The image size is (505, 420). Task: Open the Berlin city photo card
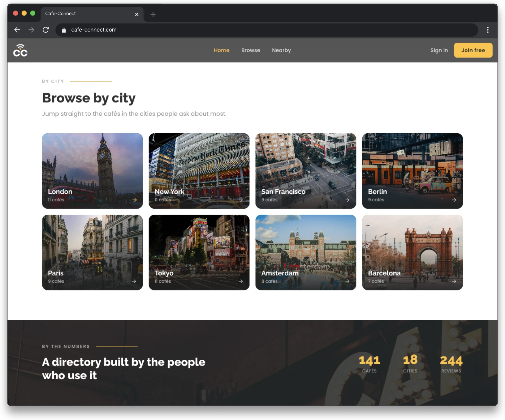(x=412, y=171)
